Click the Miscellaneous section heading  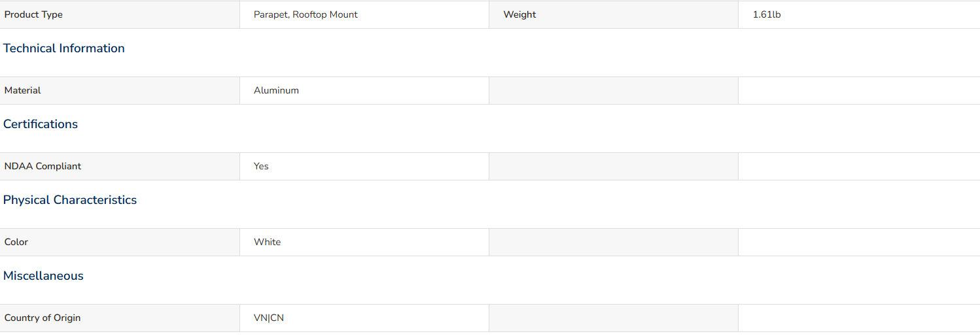click(43, 276)
